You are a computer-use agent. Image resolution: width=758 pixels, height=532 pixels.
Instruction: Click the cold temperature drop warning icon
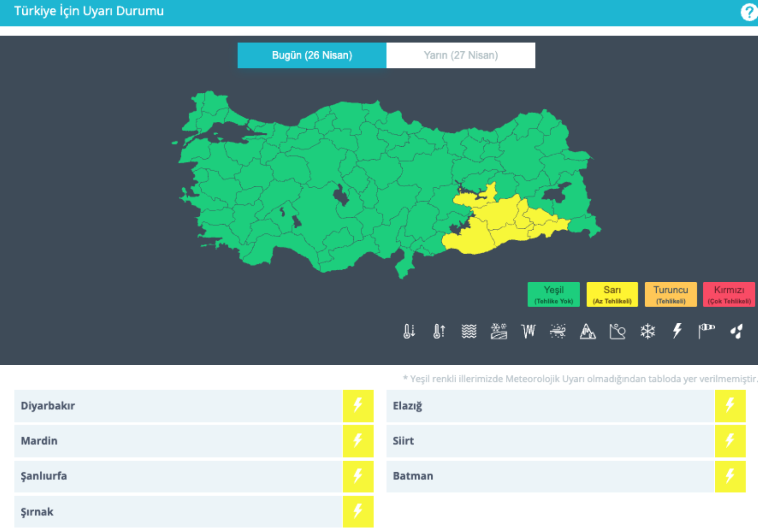(x=409, y=331)
